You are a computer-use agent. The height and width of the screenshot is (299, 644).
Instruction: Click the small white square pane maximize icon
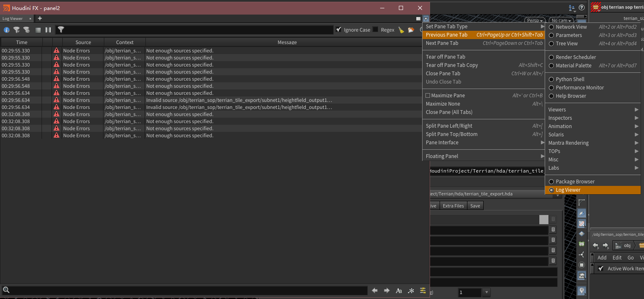coord(418,19)
